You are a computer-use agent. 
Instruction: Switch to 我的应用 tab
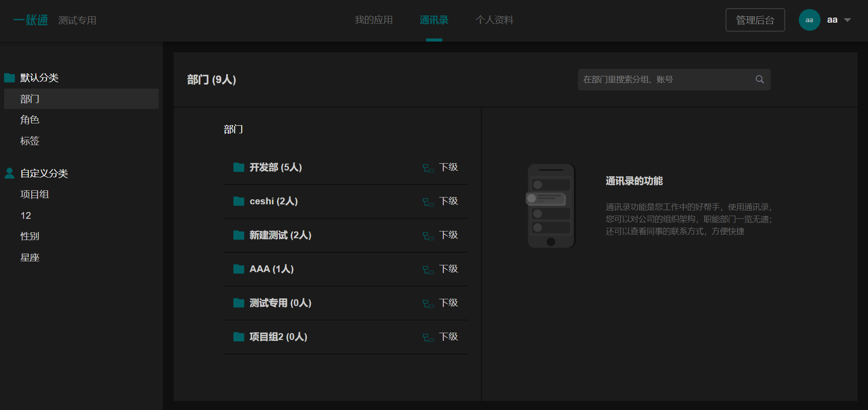click(374, 20)
